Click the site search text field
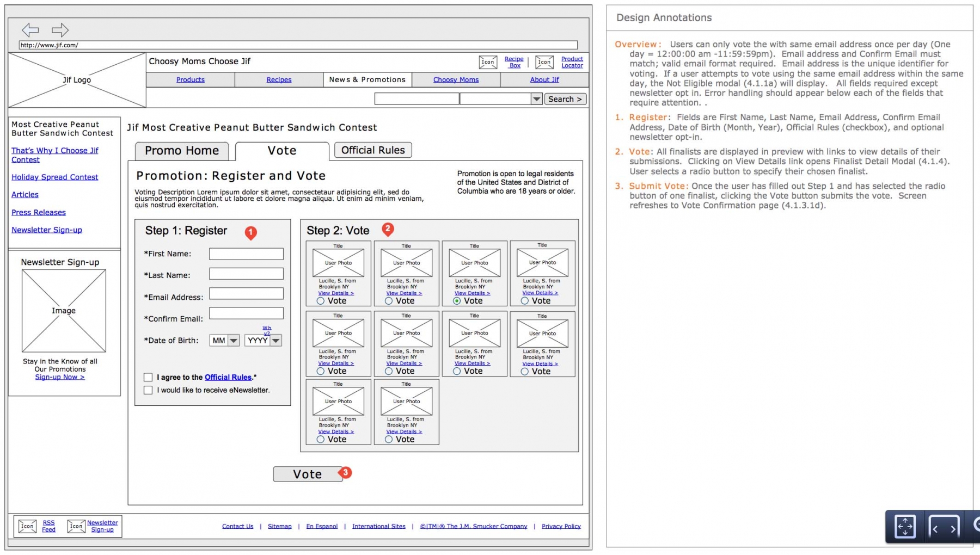Screen dimensions: 980x555 tap(416, 98)
